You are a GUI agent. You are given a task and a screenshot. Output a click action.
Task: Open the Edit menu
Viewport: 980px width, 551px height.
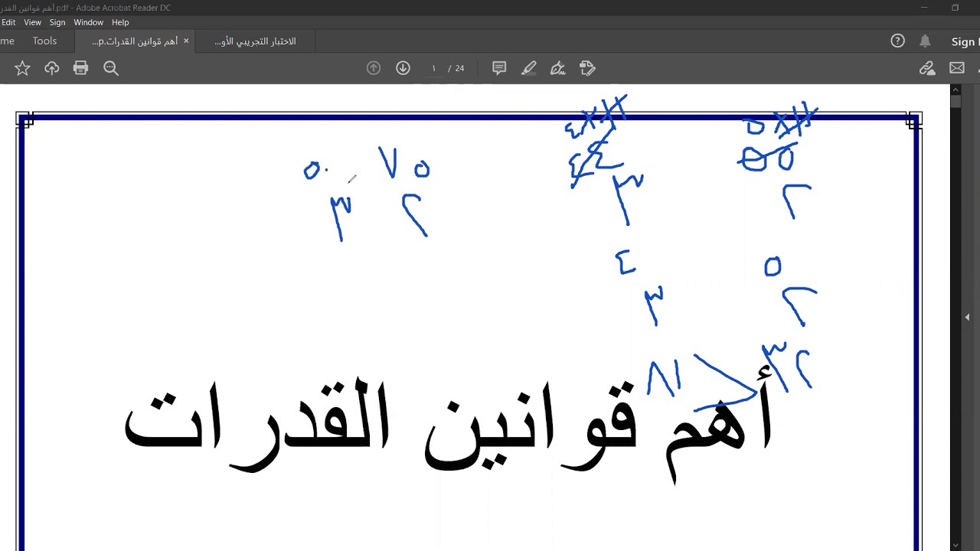pyautogui.click(x=8, y=22)
